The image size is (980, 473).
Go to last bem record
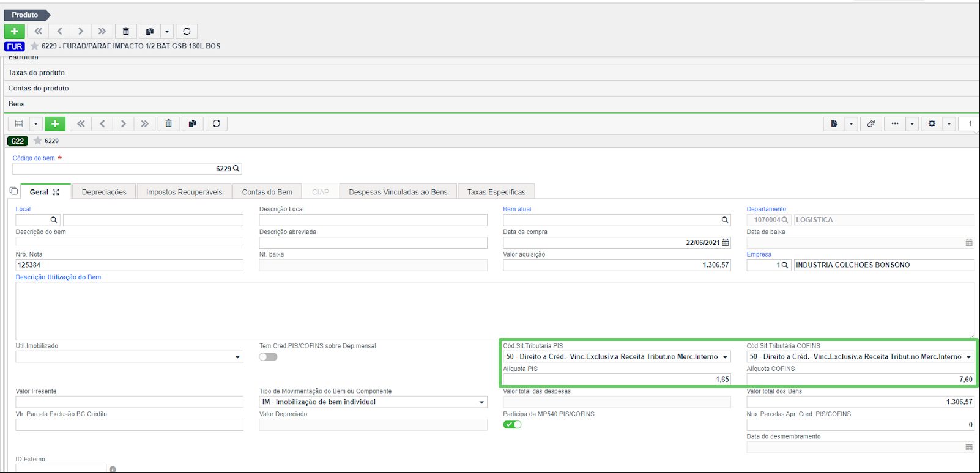(145, 123)
